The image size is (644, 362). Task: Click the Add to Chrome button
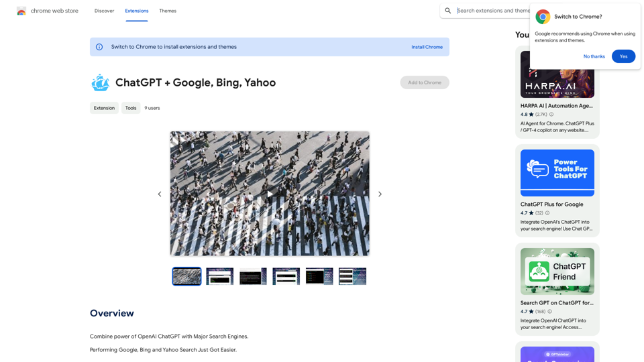pos(424,82)
